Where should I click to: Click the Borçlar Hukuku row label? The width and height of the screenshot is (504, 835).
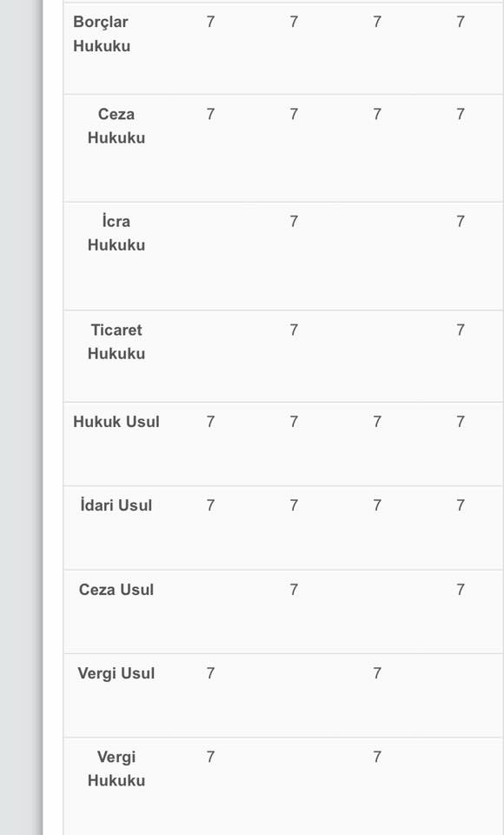[x=102, y=34]
